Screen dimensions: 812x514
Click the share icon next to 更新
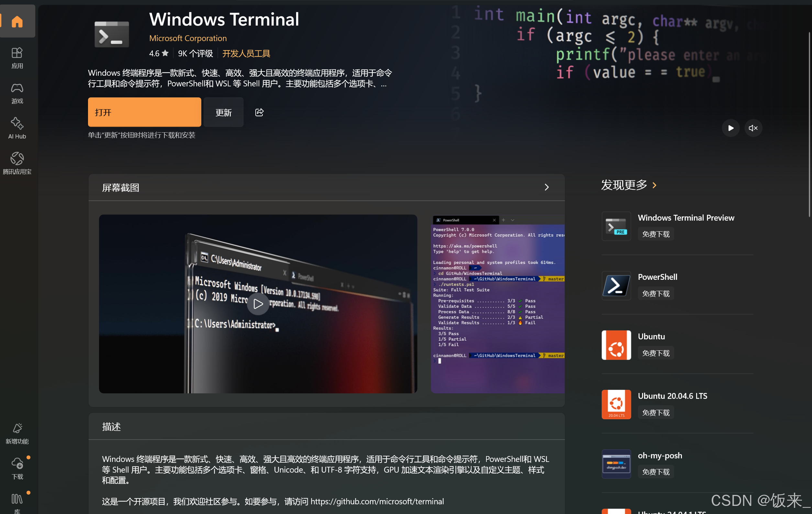tap(259, 112)
